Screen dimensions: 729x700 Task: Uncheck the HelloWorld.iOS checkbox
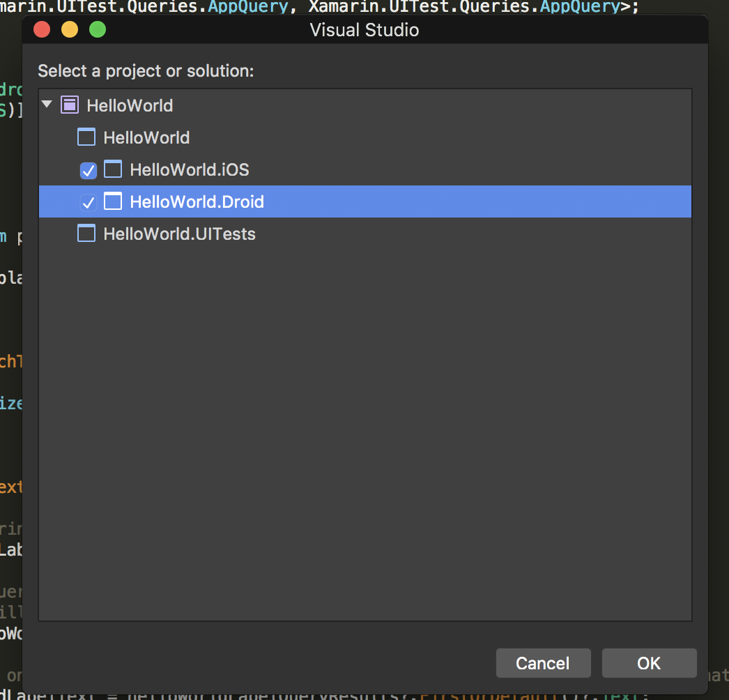click(88, 170)
